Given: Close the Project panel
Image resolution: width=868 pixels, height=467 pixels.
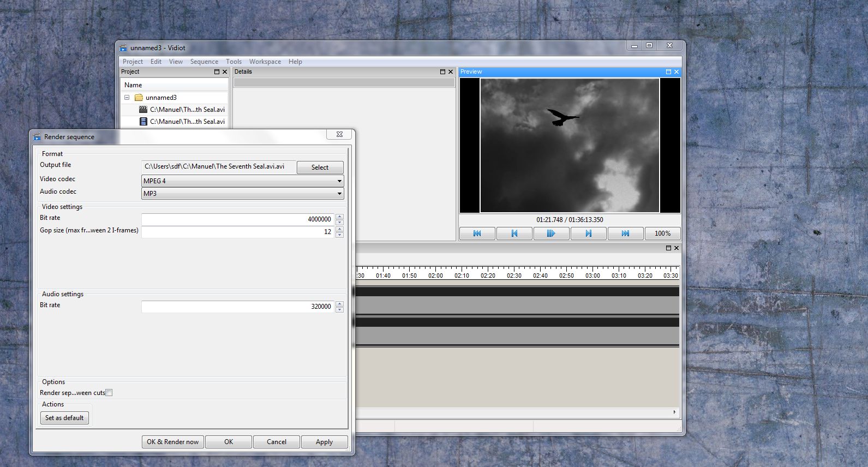Looking at the screenshot, I should [224, 71].
